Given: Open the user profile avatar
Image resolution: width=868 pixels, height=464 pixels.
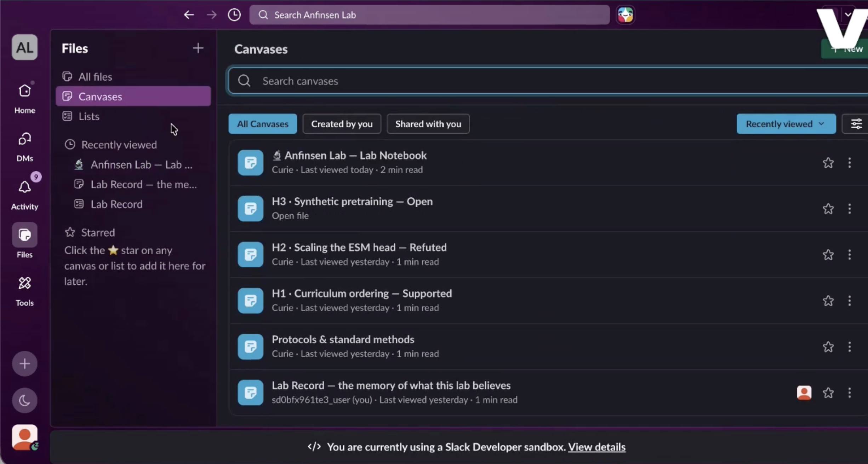Looking at the screenshot, I should [x=24, y=437].
